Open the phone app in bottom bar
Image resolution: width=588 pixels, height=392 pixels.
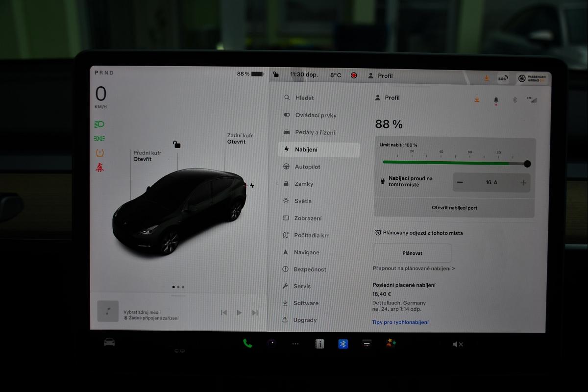coord(247,343)
